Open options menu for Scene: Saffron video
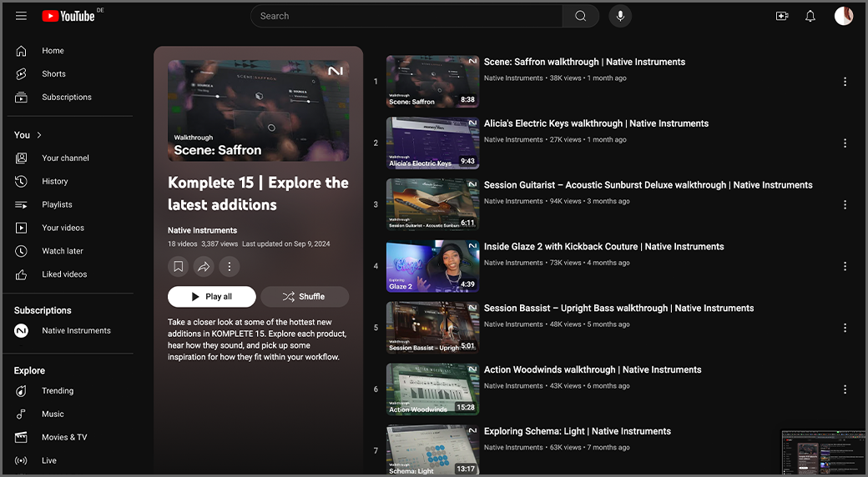This screenshot has height=477, width=868. (x=845, y=82)
